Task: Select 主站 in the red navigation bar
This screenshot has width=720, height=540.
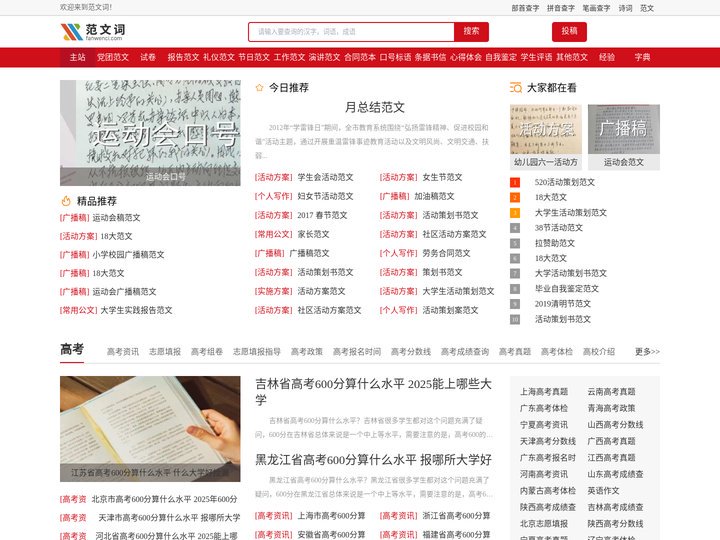Action: [78, 57]
